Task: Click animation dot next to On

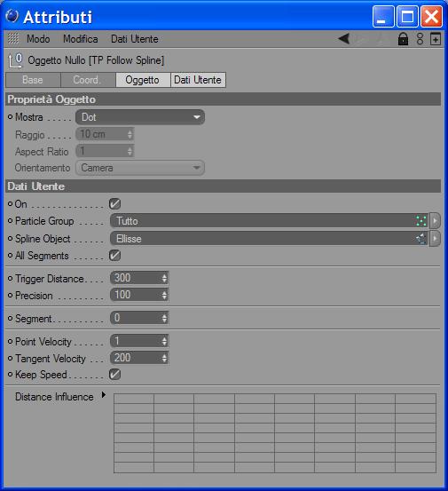Action: (x=10, y=204)
